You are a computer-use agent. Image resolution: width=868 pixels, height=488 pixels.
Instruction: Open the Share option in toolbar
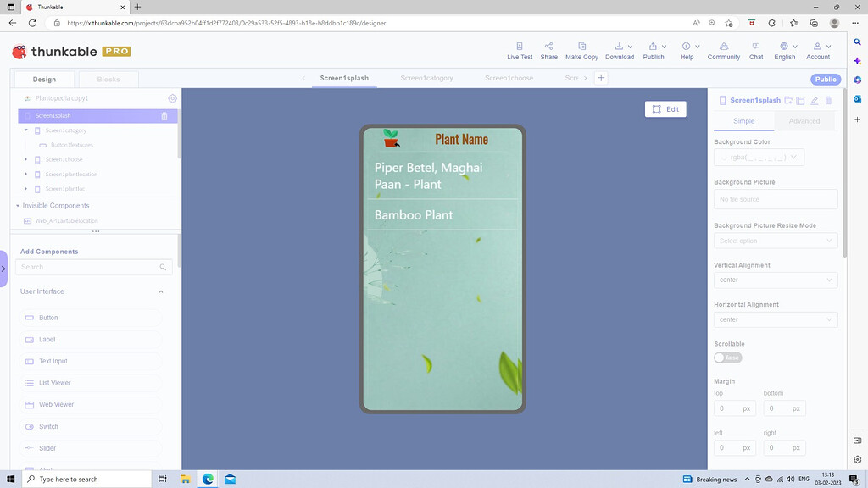click(x=548, y=47)
